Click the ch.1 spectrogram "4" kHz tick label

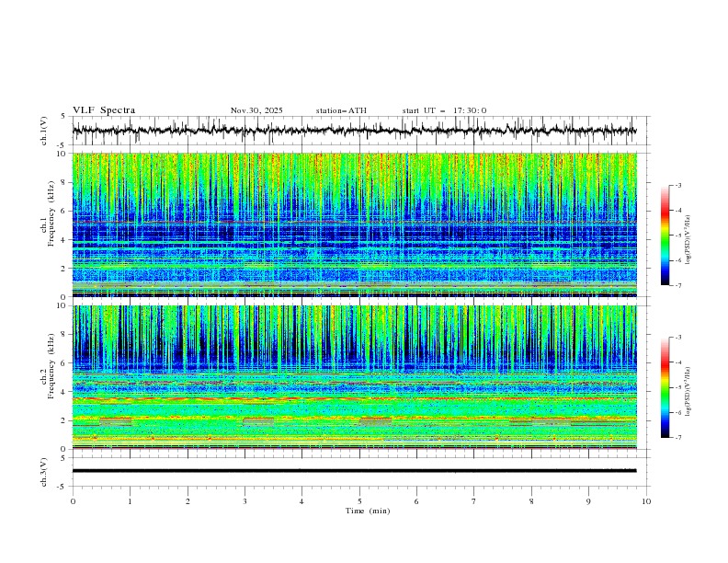[63, 240]
